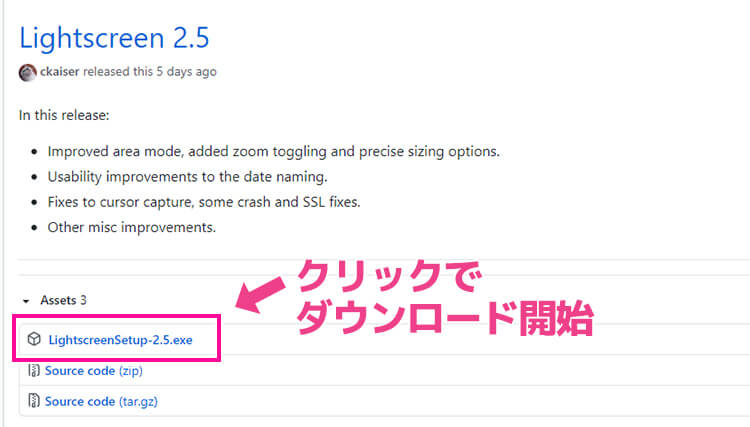This screenshot has height=427, width=750.
Task: Click the "Other misc improvements" bullet line
Action: [131, 227]
